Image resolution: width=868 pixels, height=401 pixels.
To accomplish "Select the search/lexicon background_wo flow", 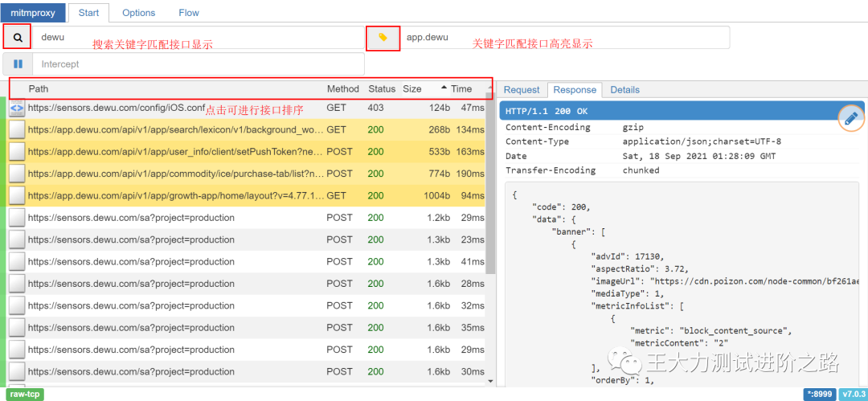I will 246,129.
